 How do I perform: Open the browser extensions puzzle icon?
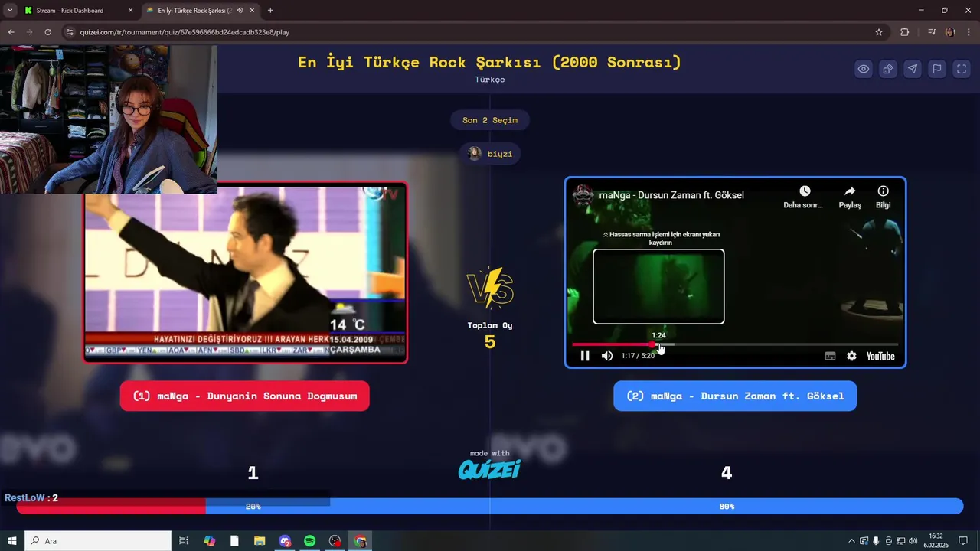[905, 32]
